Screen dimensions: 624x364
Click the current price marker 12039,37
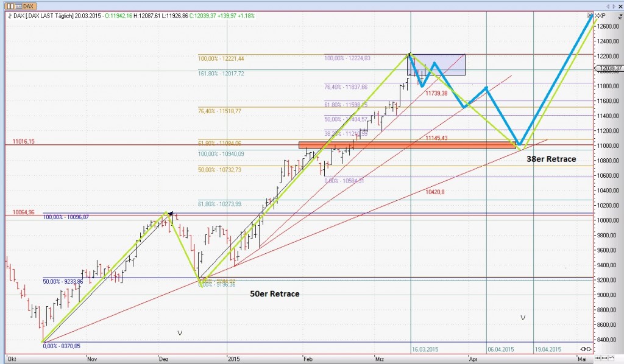coord(609,68)
